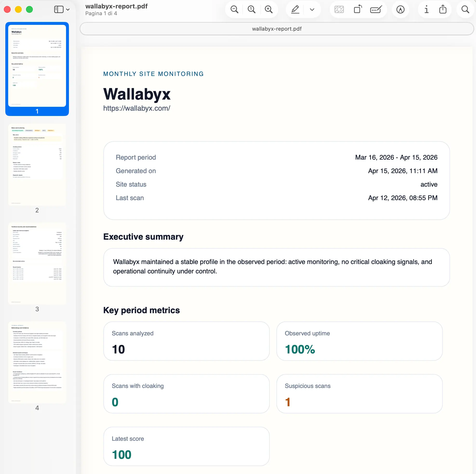Click the rotate page icon

click(x=357, y=9)
